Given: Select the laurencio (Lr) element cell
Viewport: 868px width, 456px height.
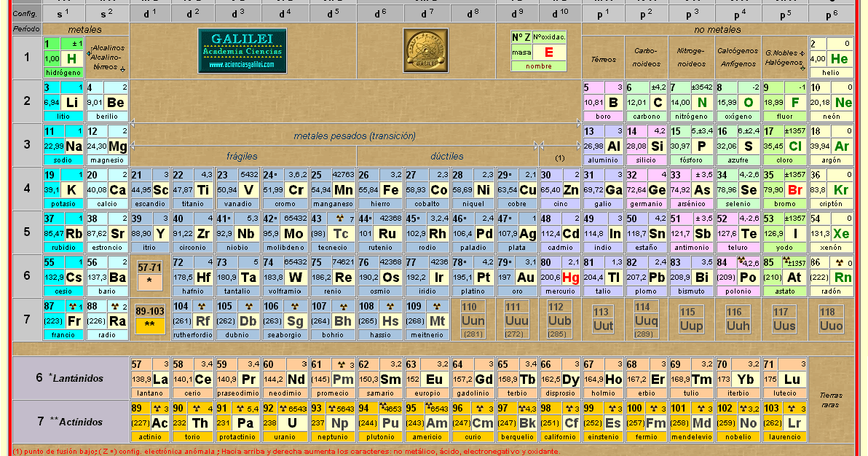Looking at the screenshot, I should (784, 422).
